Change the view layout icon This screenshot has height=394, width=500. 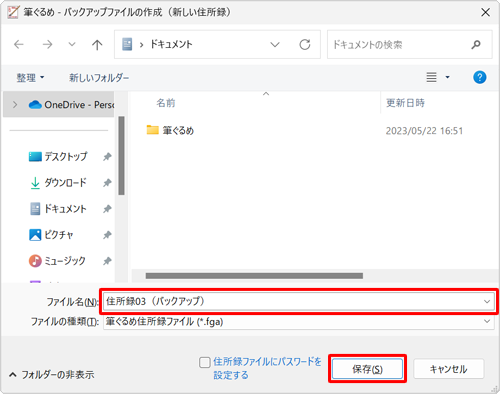(x=431, y=77)
